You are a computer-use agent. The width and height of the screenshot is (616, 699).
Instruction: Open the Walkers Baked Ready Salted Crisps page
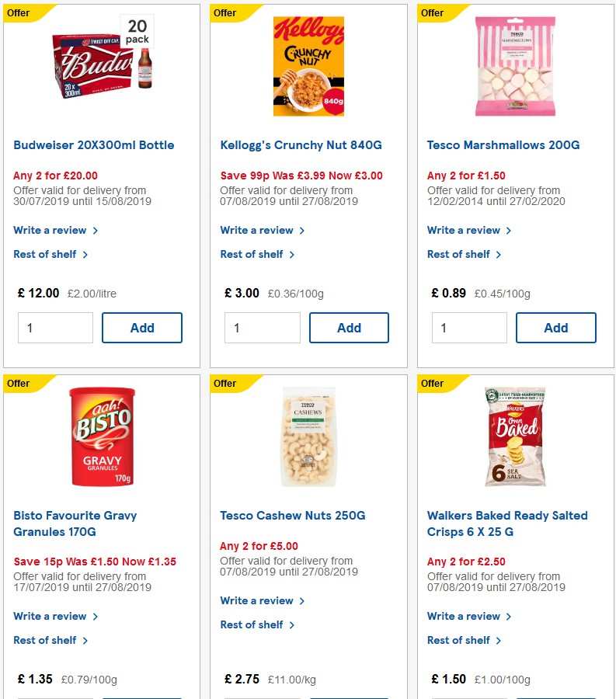coord(507,523)
